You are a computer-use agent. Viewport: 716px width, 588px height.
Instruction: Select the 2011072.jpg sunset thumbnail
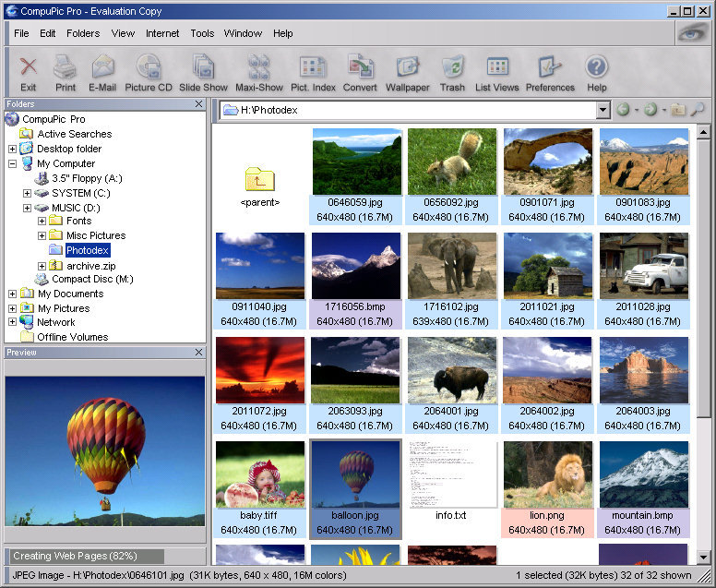(260, 370)
